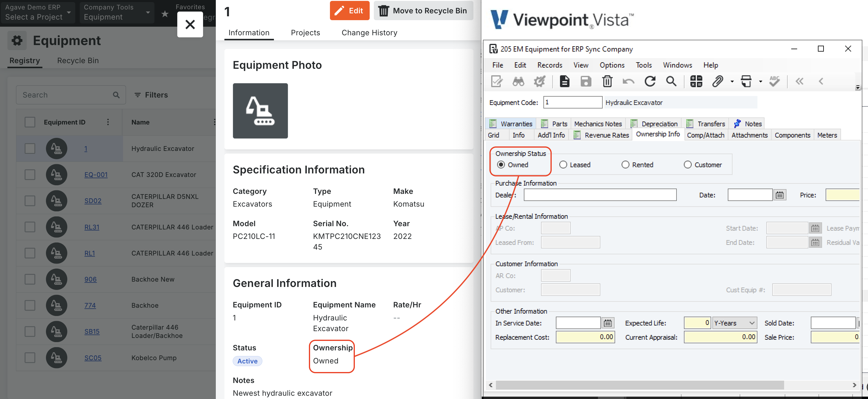Click the printer icon in Vista toolbar
This screenshot has width=868, height=399.
(x=746, y=81)
